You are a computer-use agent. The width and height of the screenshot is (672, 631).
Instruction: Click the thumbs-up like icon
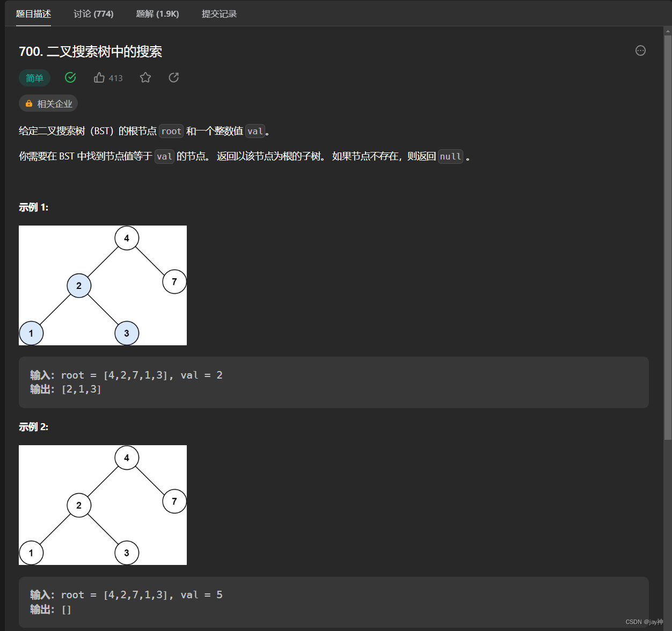99,77
